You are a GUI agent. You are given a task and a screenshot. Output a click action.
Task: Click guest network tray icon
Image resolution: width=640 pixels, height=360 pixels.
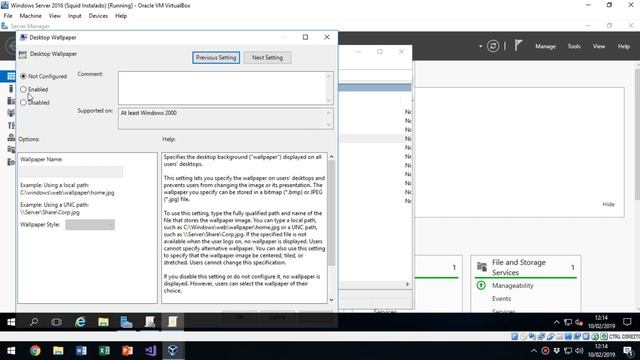click(567, 322)
